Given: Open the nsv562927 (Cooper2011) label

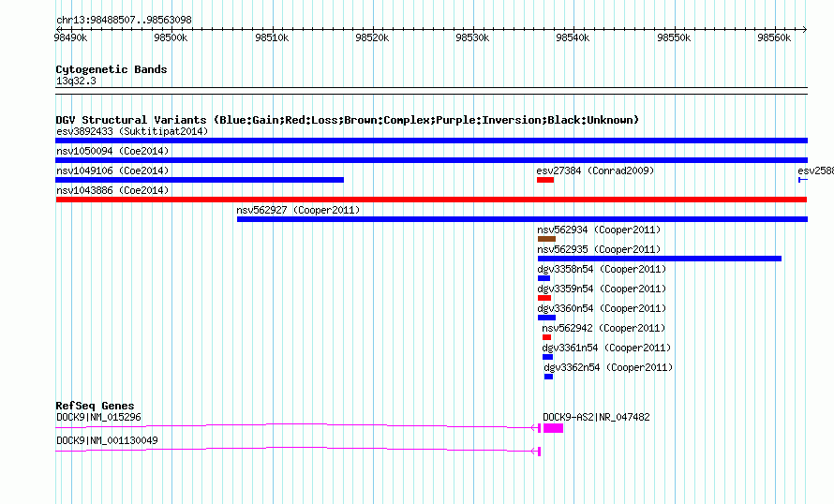Looking at the screenshot, I should 298,210.
